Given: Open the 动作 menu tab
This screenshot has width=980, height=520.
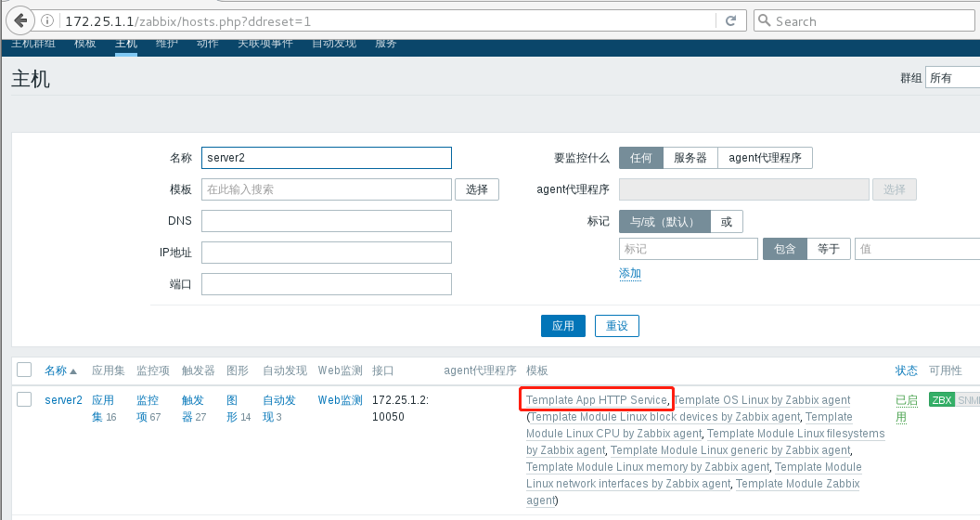Looking at the screenshot, I should click(x=208, y=44).
